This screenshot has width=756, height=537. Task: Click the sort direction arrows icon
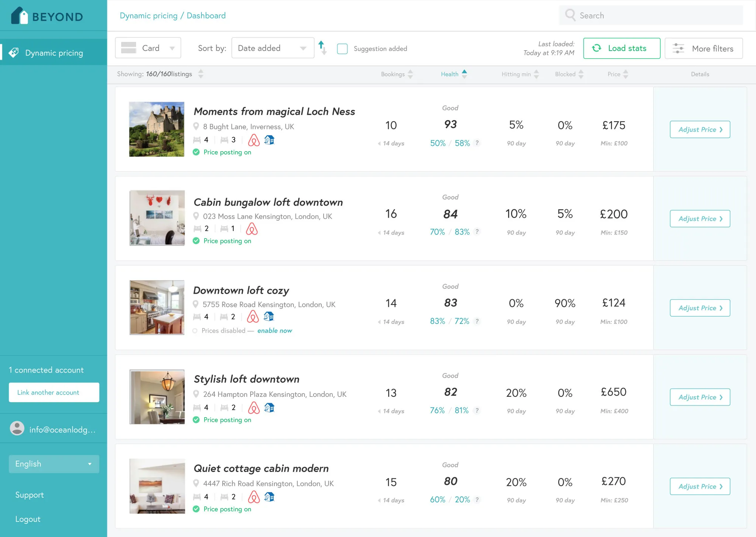pos(322,48)
